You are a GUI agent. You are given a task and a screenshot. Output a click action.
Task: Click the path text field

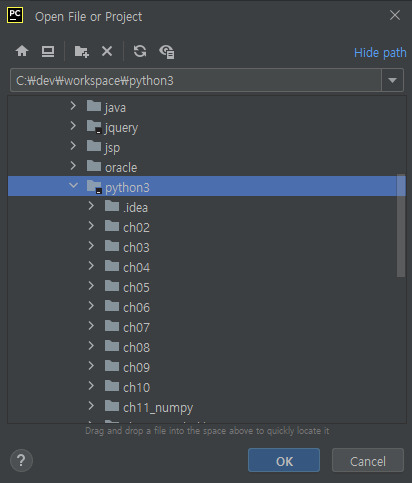tap(196, 80)
